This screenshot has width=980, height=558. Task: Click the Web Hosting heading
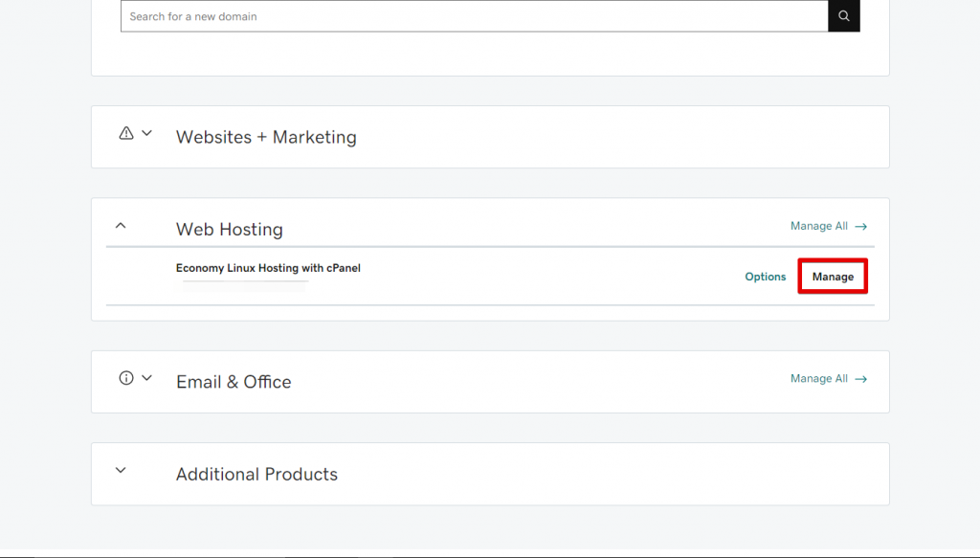tap(230, 230)
